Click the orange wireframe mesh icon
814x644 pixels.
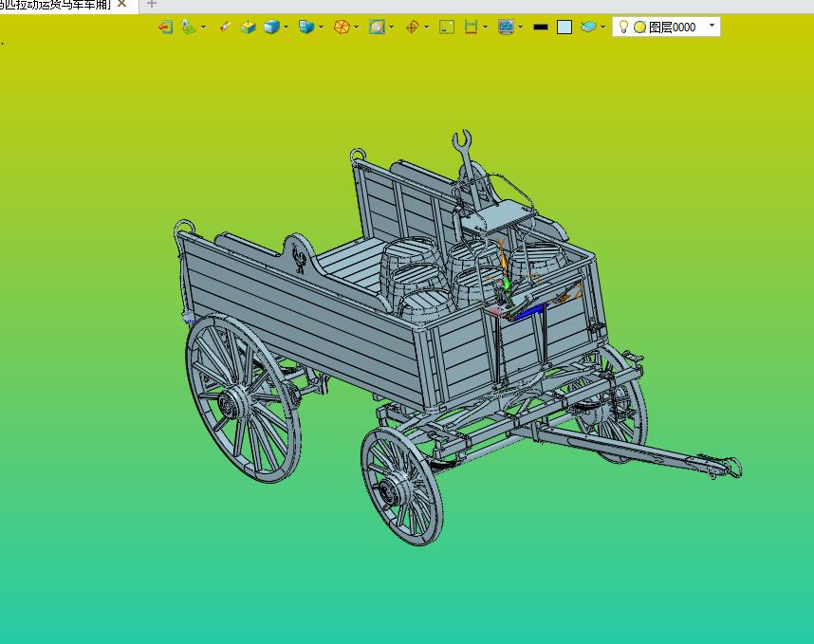pyautogui.click(x=342, y=27)
